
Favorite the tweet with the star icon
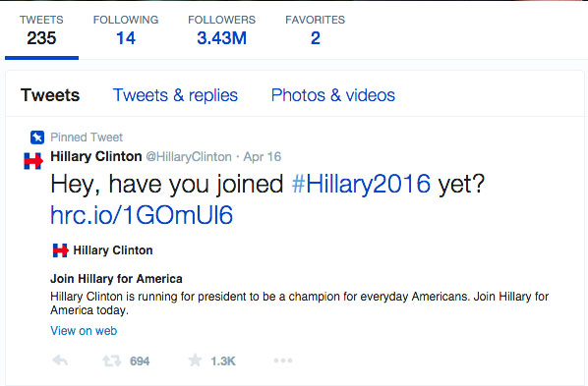pos(195,360)
